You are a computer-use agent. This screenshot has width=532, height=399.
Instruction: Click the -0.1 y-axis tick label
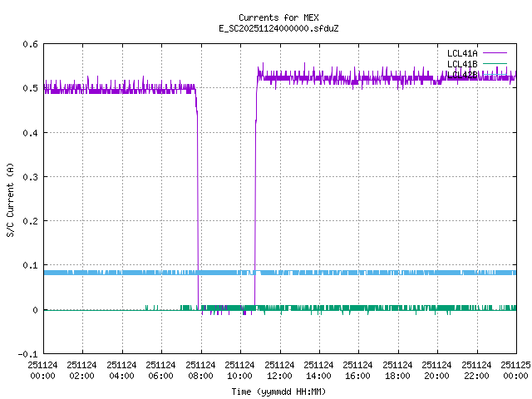point(27,354)
